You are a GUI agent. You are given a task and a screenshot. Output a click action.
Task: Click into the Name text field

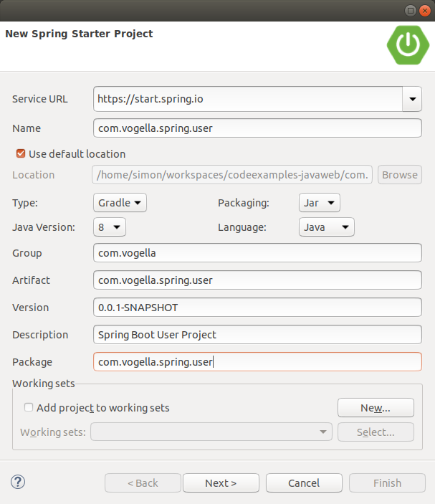coord(257,128)
